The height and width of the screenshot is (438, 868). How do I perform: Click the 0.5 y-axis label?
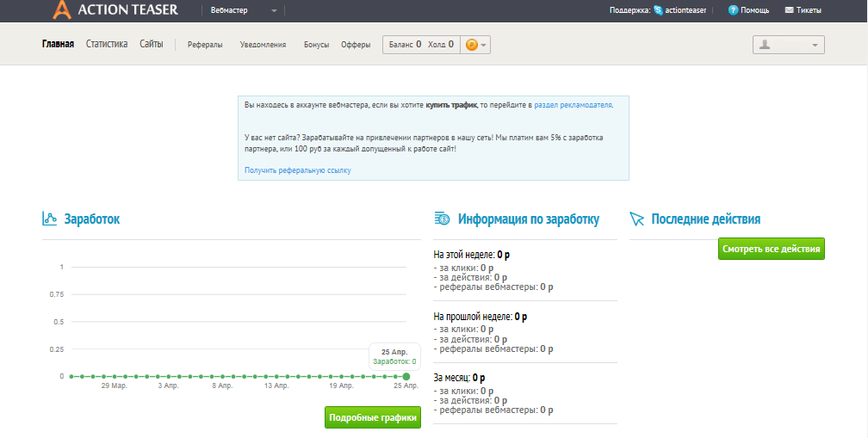click(59, 322)
